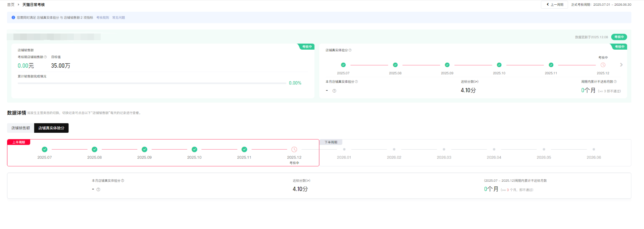Click green check icon for 2025.10 in 上半周期

point(194,150)
